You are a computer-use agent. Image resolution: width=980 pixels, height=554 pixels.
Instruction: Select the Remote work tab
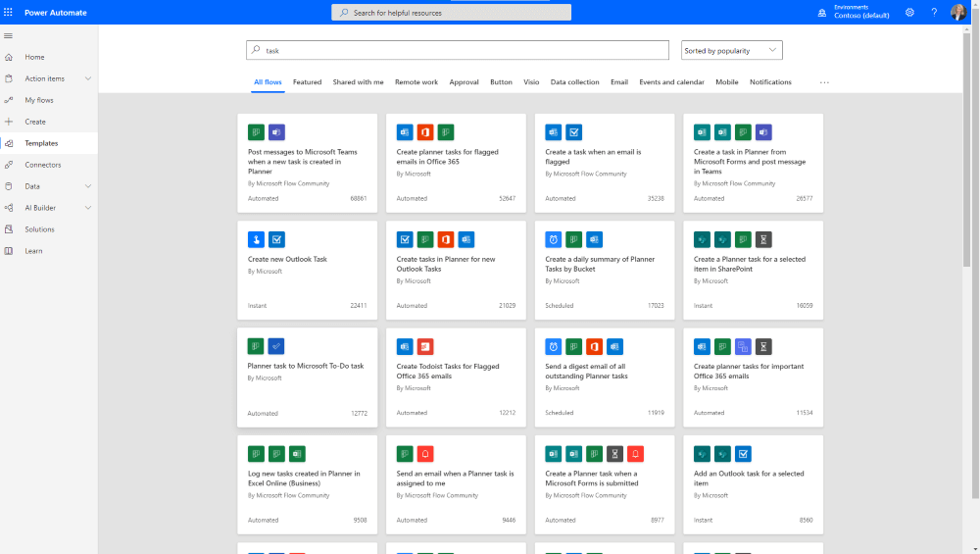[416, 82]
